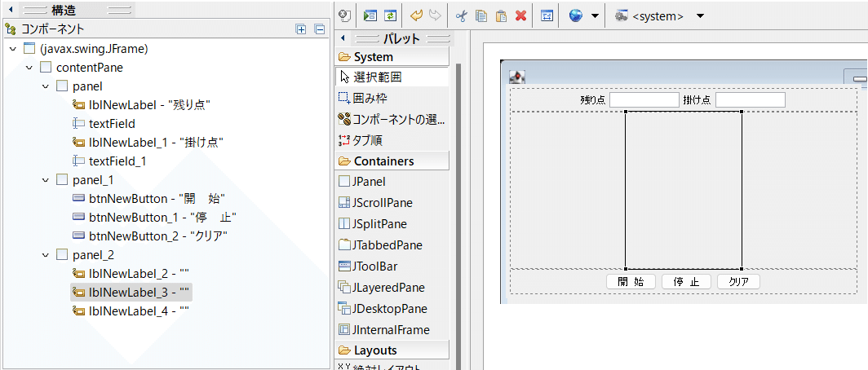
Task: Click the palette vertical scrollbar
Action: pyautogui.click(x=458, y=216)
